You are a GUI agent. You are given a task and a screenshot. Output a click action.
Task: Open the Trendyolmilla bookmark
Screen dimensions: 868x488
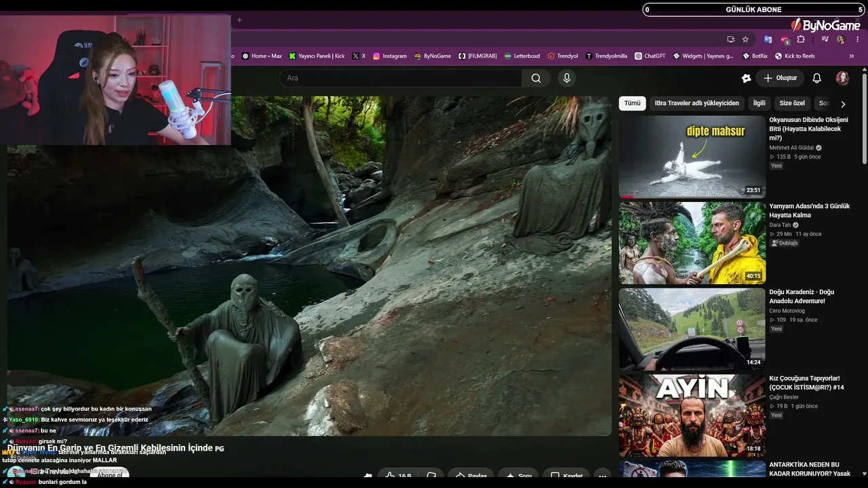[x=606, y=56]
